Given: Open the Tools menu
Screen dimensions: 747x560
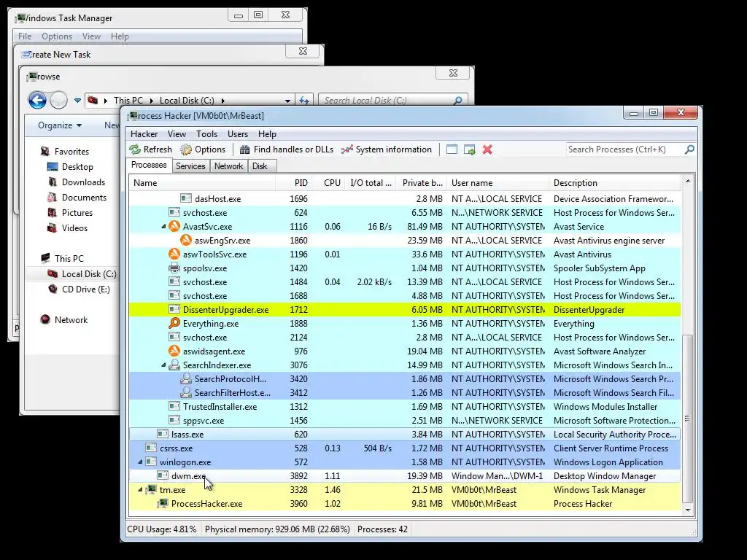Looking at the screenshot, I should 206,134.
